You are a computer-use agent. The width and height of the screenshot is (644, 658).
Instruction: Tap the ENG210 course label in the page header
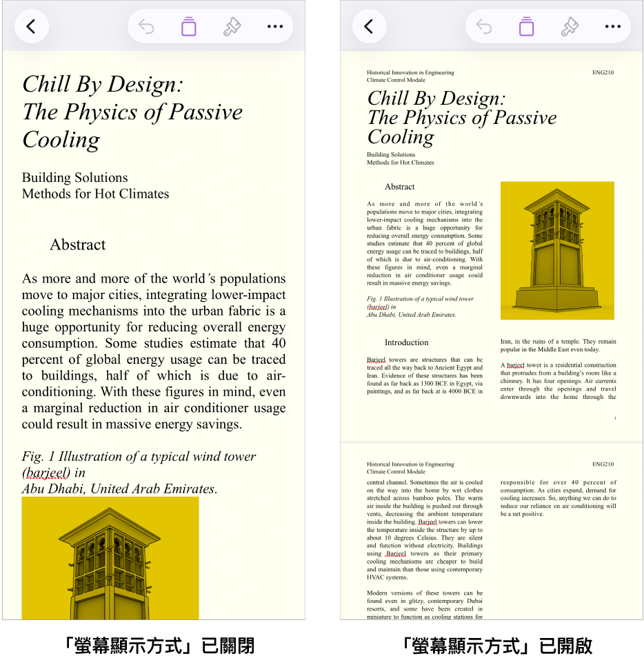click(x=602, y=72)
